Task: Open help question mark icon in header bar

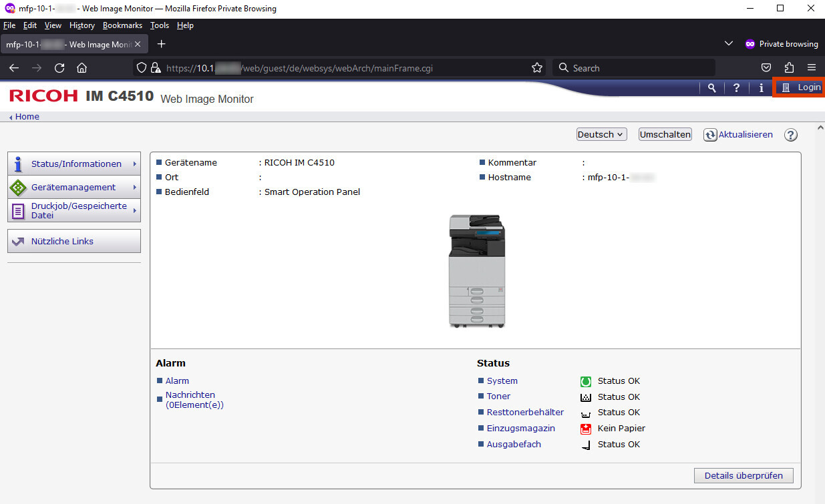Action: (736, 87)
